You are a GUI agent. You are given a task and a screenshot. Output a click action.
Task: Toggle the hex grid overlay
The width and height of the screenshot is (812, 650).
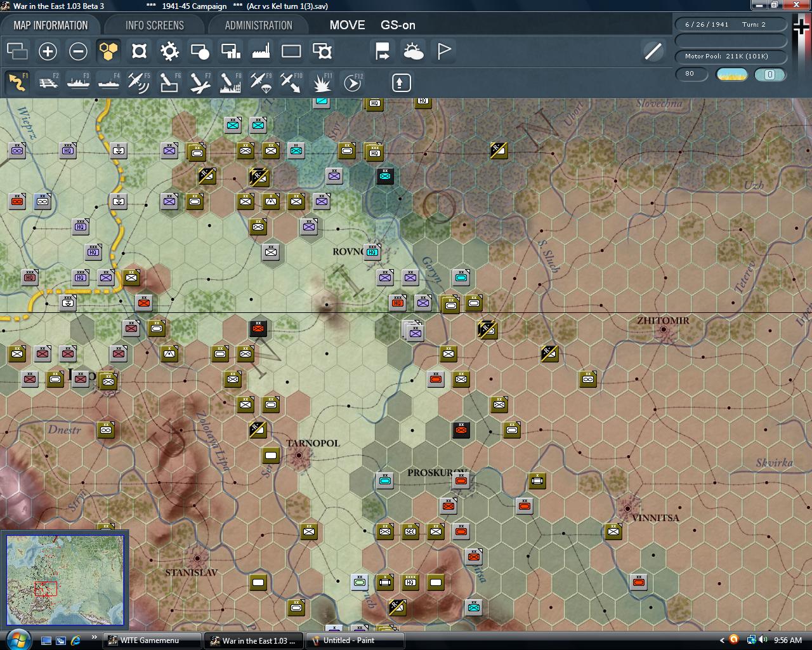coord(108,51)
